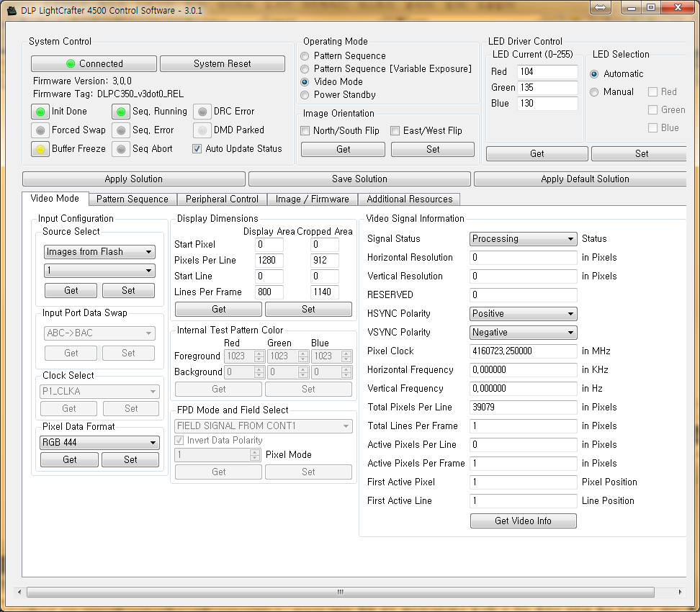Click Get Video Info button
The width and height of the screenshot is (700, 612).
(x=524, y=521)
